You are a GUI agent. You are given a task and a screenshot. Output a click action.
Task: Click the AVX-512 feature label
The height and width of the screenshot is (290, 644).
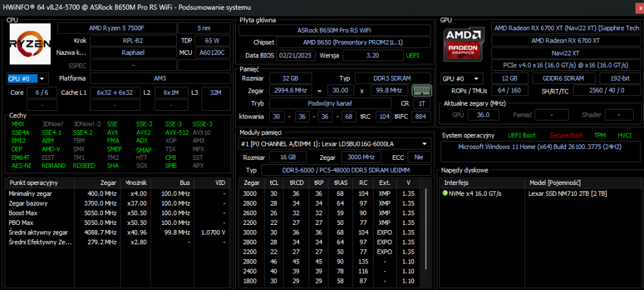[x=176, y=133]
